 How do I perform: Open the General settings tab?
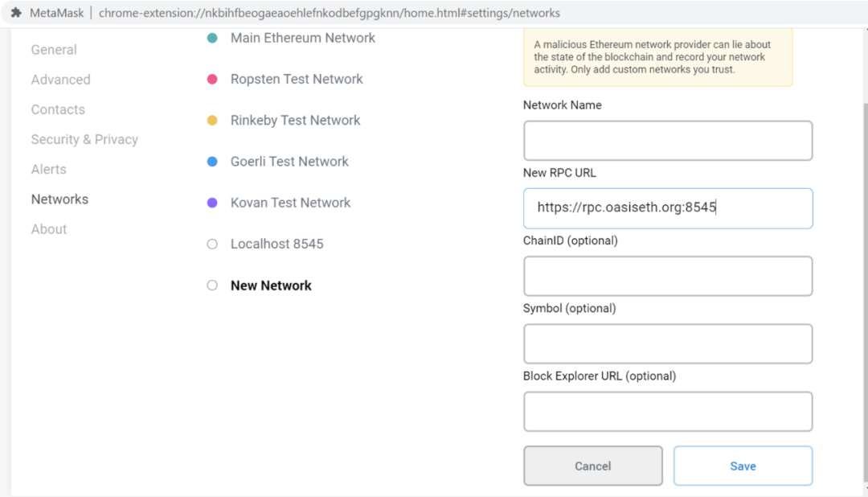click(54, 50)
